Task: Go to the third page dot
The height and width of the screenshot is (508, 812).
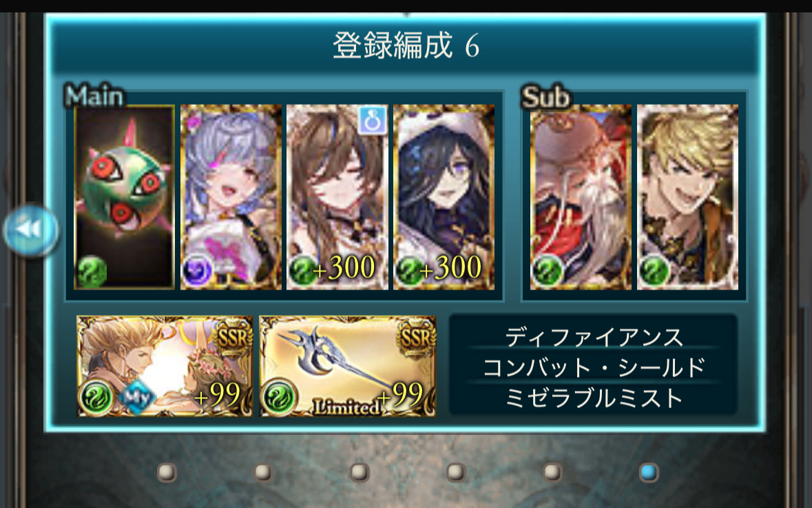Action: click(x=360, y=473)
